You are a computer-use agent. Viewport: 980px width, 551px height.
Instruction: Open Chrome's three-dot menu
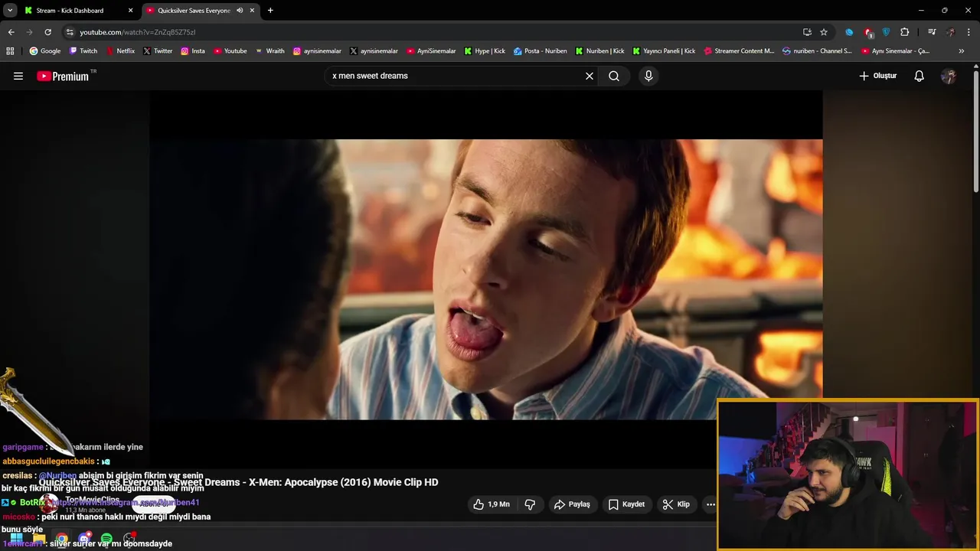tap(969, 32)
